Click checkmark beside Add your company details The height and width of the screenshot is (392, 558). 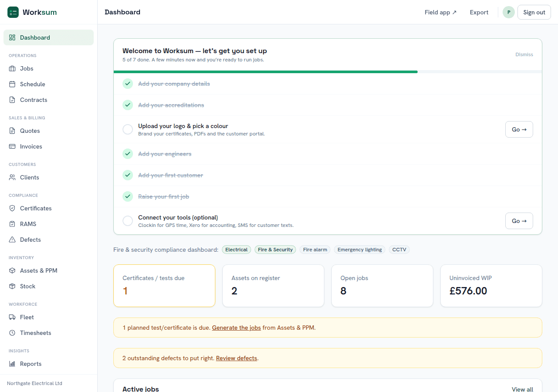pyautogui.click(x=128, y=84)
